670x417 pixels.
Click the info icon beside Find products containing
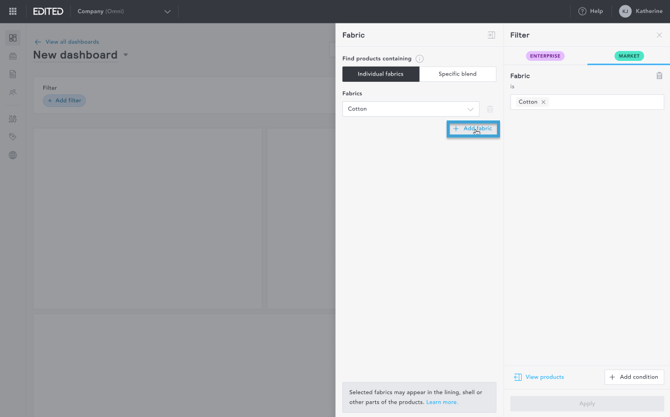tap(420, 59)
